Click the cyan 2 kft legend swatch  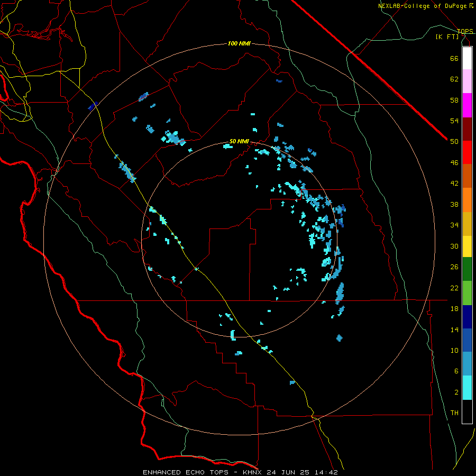[x=467, y=388]
